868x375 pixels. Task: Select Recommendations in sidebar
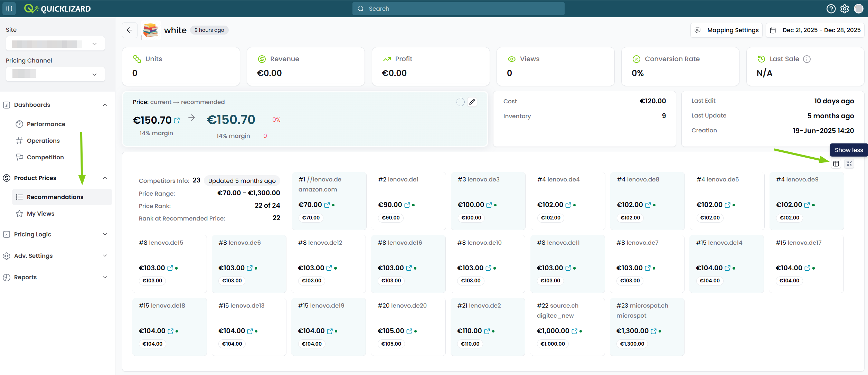[x=62, y=197]
